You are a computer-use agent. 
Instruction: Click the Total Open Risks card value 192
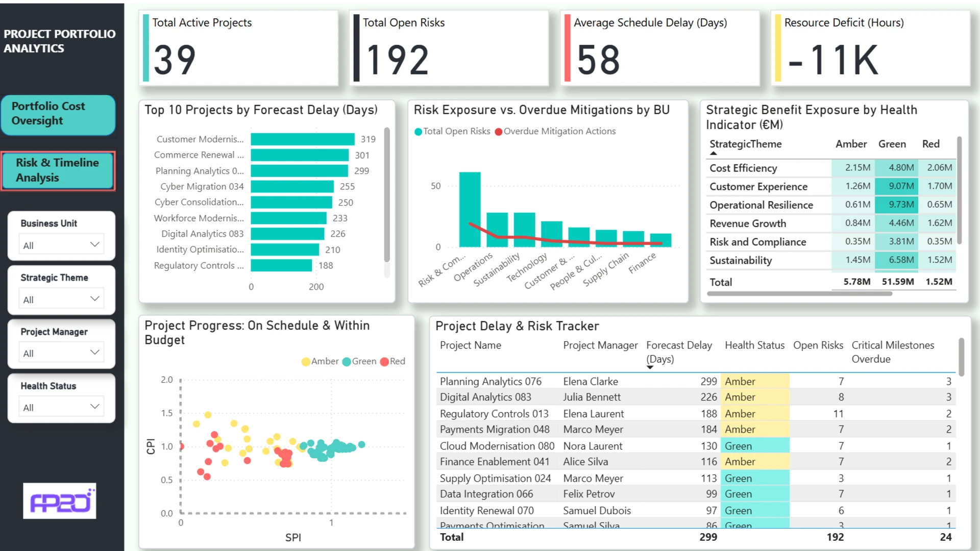click(397, 60)
